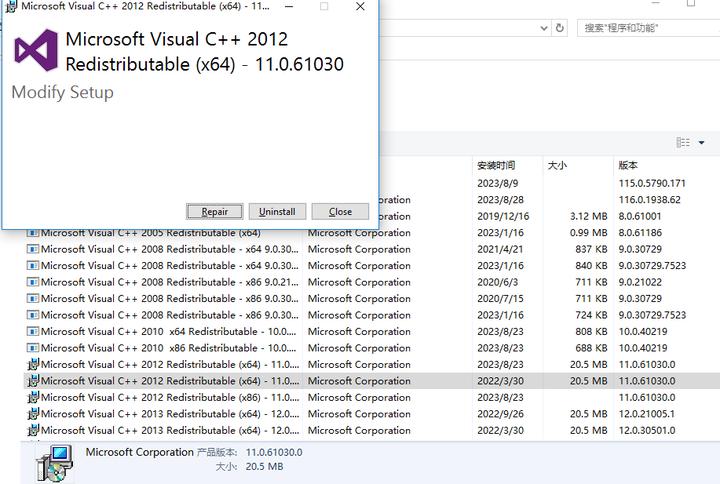Click installer icon of 2013 (x64) 12.0.21005.1 entry

click(x=33, y=414)
